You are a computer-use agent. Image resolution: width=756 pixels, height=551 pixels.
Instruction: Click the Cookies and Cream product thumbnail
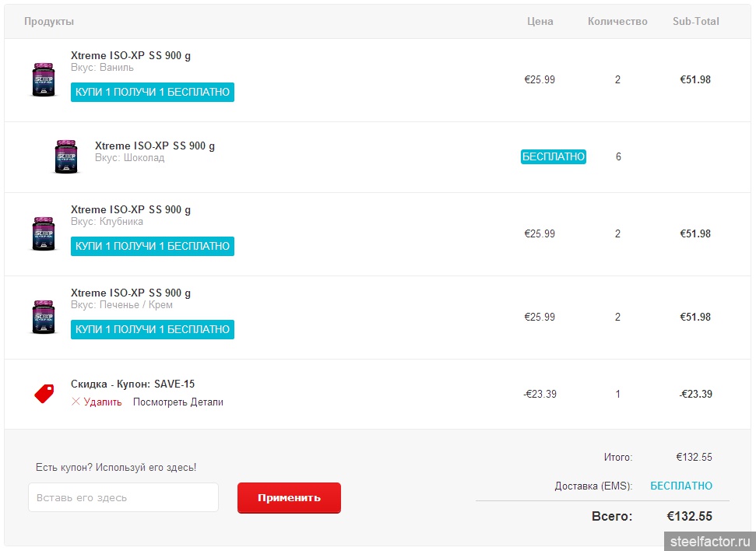pos(44,317)
